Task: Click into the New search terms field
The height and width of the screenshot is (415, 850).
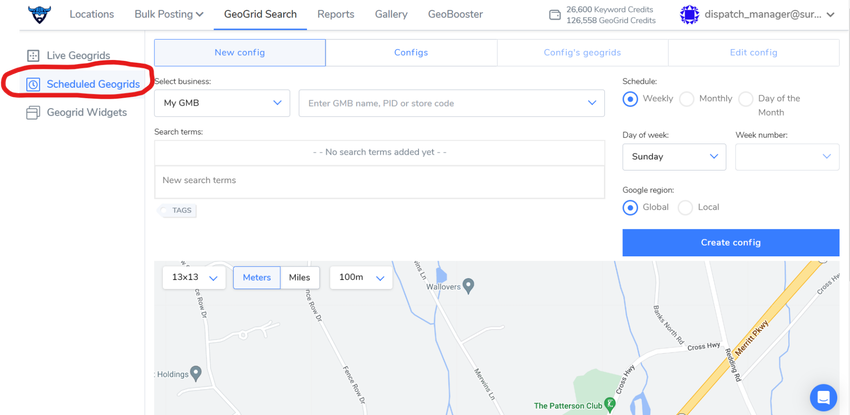Action: tap(379, 181)
